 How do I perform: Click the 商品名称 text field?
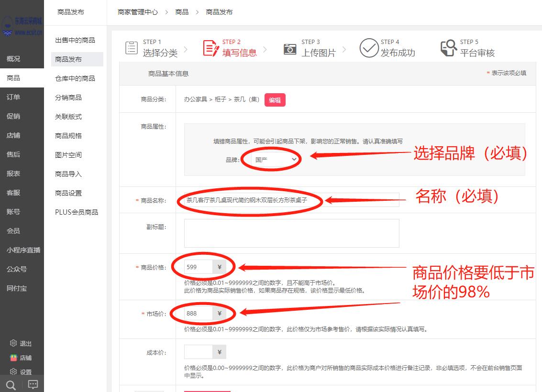[x=291, y=200]
